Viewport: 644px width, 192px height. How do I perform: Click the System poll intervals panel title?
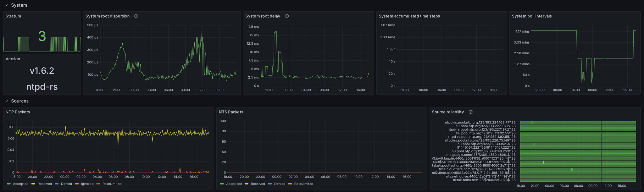coord(531,16)
